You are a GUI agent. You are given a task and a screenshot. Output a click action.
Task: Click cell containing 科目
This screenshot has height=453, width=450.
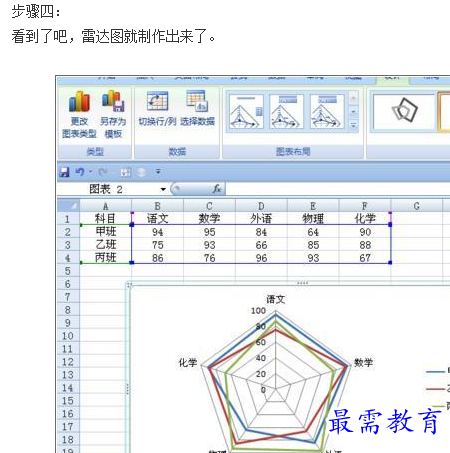tap(105, 219)
